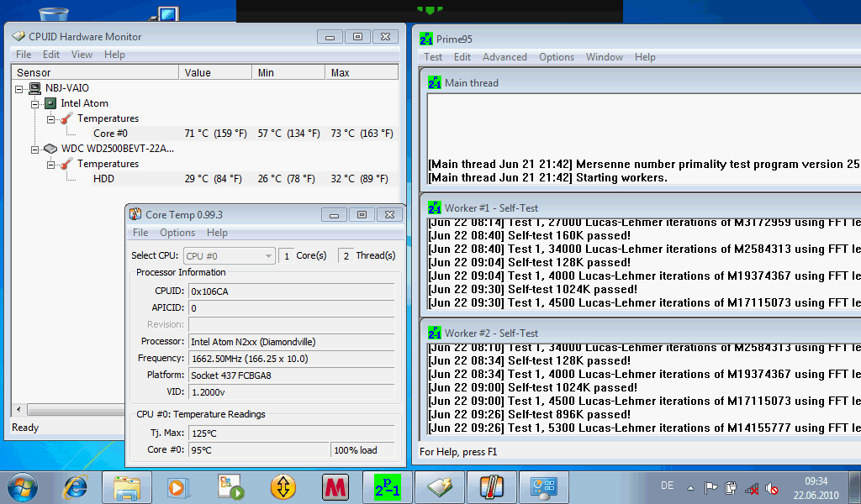Show hidden tray icons arrow
This screenshot has height=504, width=861.
[x=691, y=487]
